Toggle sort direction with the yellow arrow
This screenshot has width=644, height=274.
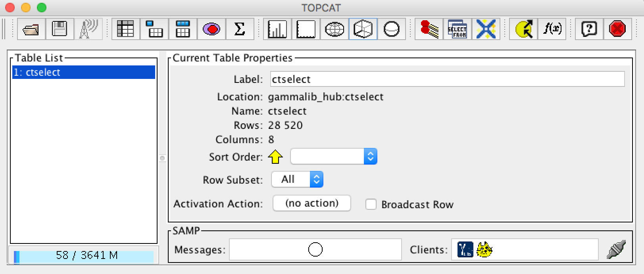point(275,157)
